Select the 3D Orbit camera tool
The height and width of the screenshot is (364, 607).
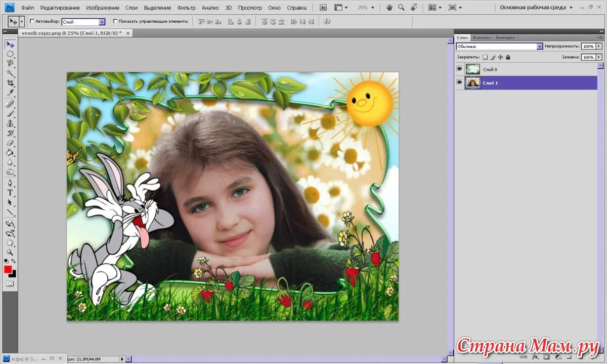[10, 233]
